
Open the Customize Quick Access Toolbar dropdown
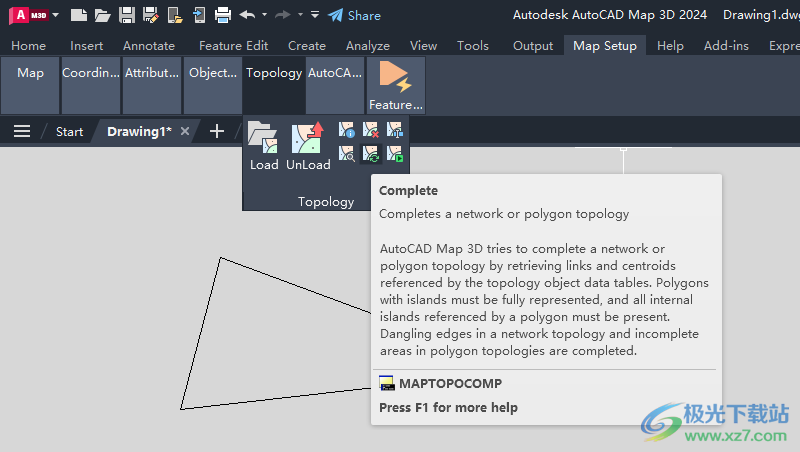click(315, 15)
